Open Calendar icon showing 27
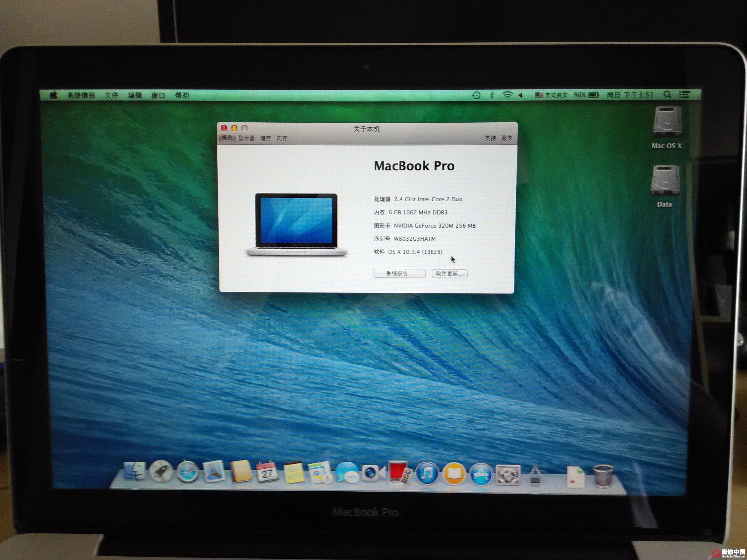The height and width of the screenshot is (560, 747). 267,472
